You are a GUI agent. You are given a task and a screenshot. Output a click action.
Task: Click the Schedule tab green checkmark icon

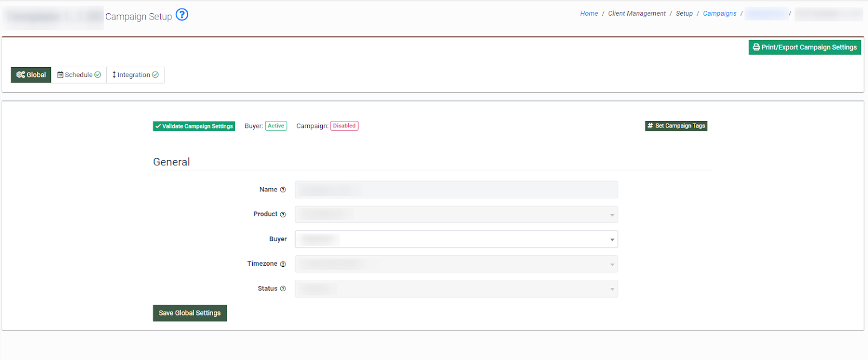(98, 75)
